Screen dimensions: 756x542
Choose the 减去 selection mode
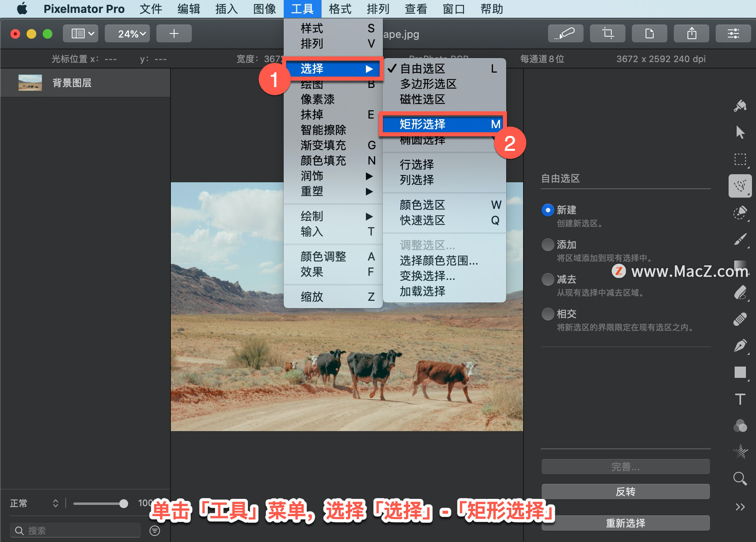pos(548,279)
